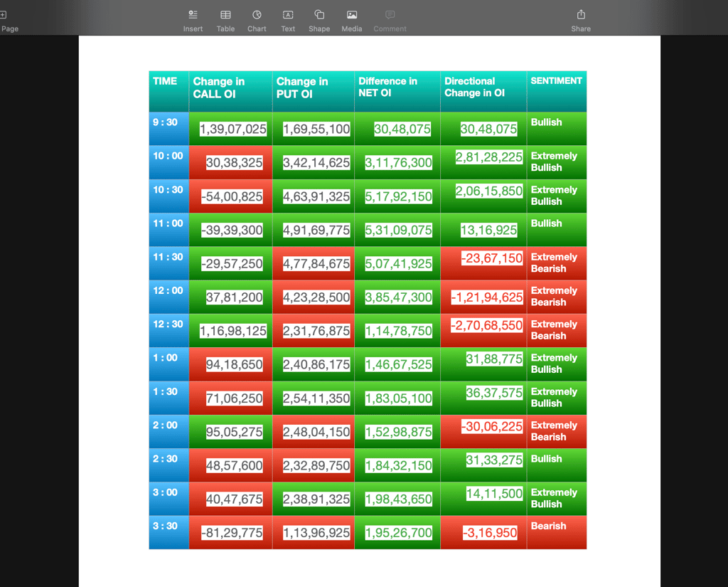Click Extremely Bullish in 3:00 row
This screenshot has width=728, height=587.
(554, 498)
